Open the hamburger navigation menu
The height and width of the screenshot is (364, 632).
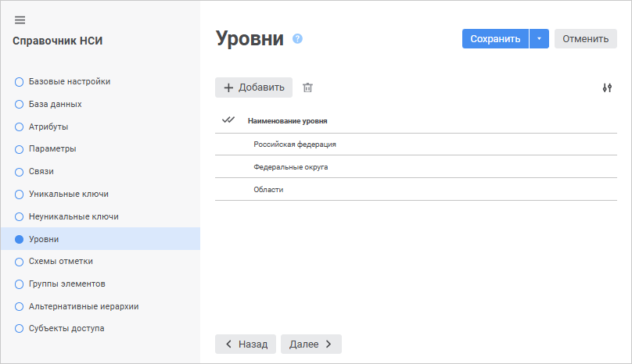(20, 20)
